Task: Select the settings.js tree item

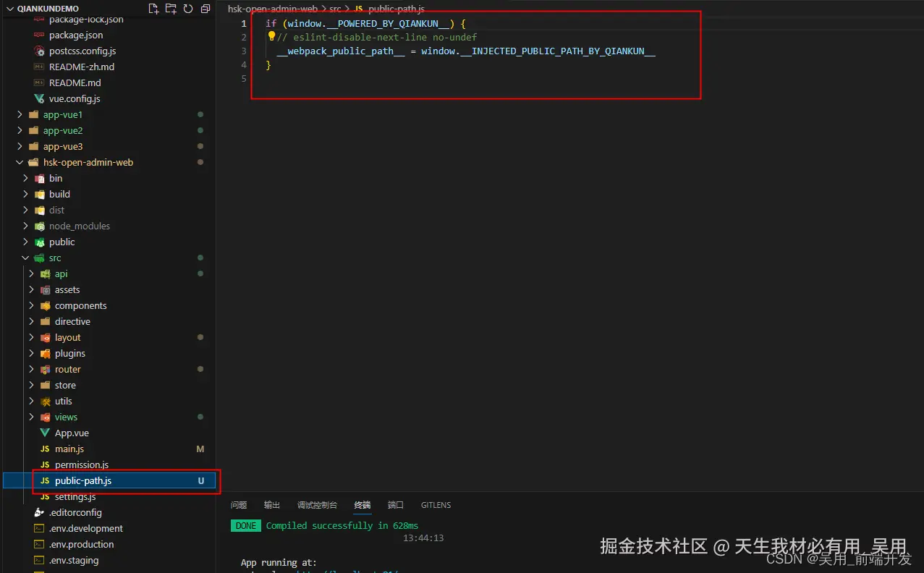Action: pyautogui.click(x=75, y=496)
